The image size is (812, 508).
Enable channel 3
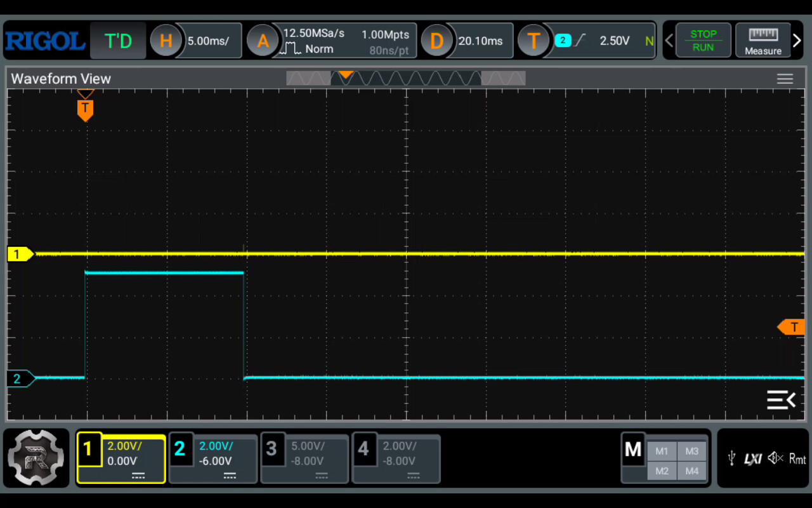[x=272, y=448]
